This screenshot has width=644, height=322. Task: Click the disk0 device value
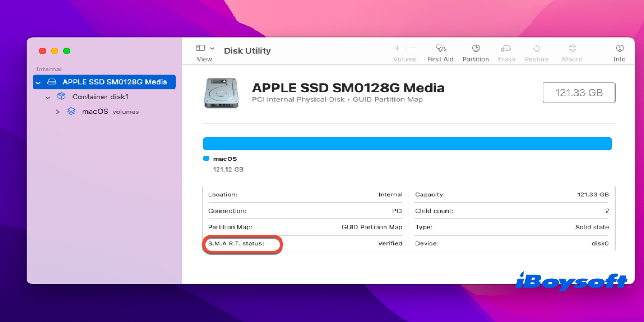pyautogui.click(x=600, y=243)
